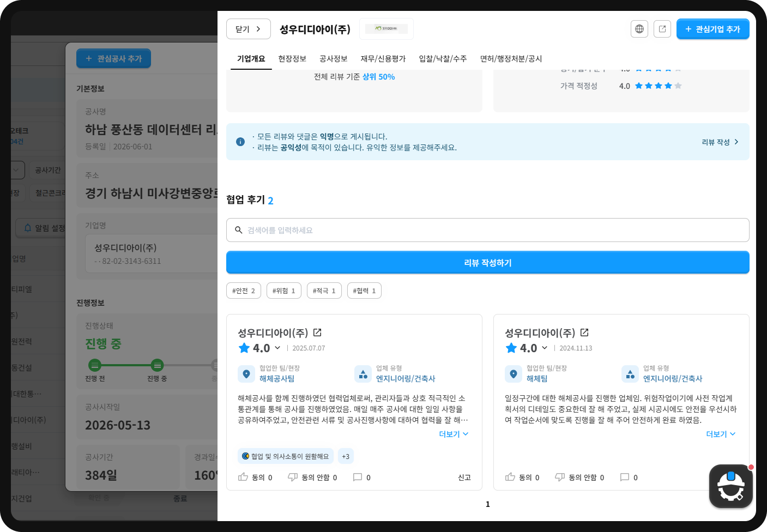The image size is (767, 532).
Task: Click the 성우디디아이 company logo thumbnail
Action: pyautogui.click(x=386, y=28)
